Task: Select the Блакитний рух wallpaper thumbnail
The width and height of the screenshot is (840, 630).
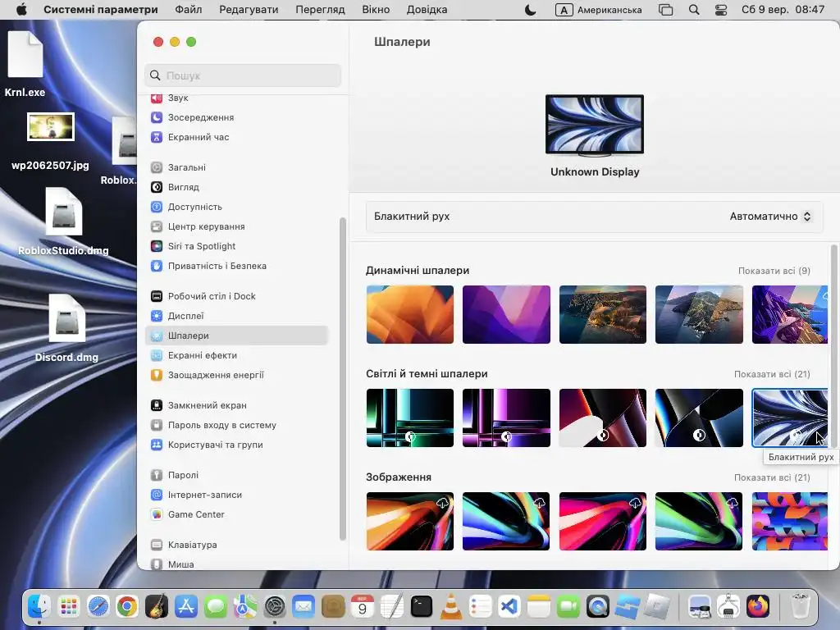Action: point(790,418)
